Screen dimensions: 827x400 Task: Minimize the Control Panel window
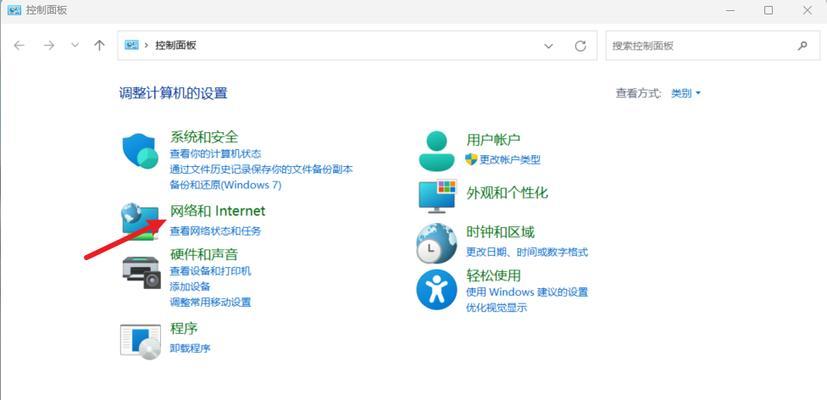[x=730, y=10]
